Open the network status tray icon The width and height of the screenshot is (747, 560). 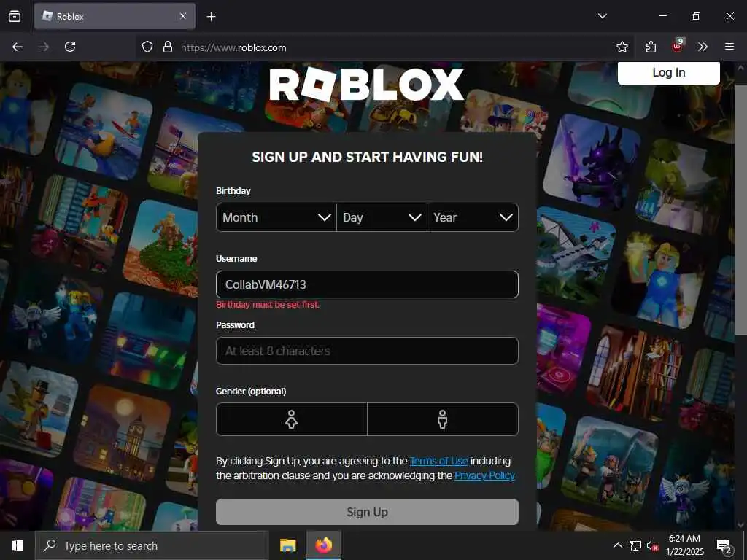(635, 545)
